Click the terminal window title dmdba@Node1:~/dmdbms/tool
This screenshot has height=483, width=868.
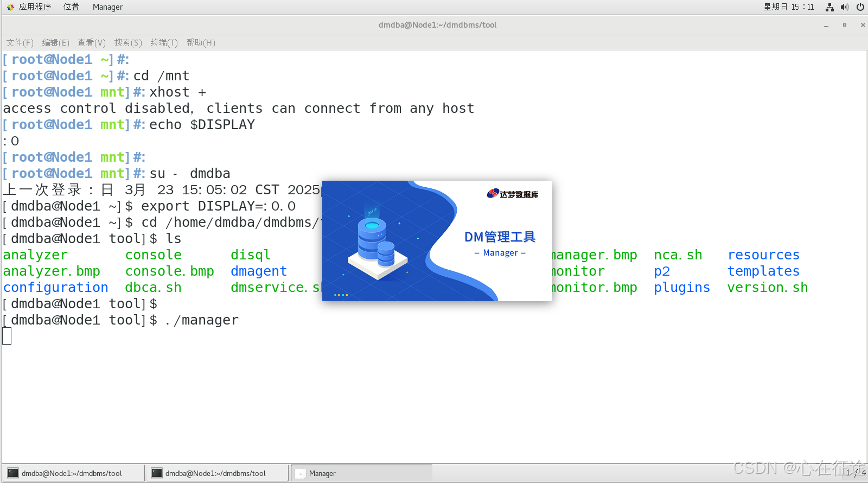[x=437, y=25]
